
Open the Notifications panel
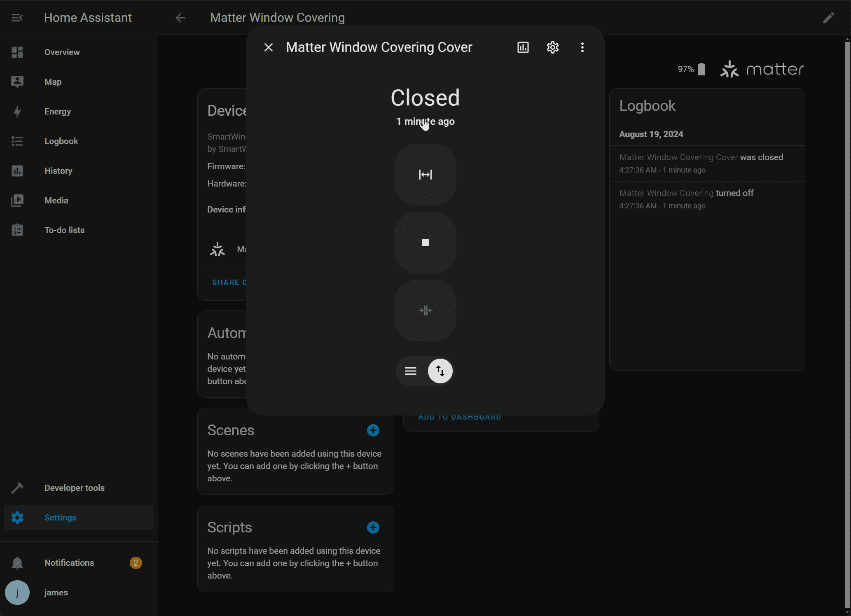[69, 563]
